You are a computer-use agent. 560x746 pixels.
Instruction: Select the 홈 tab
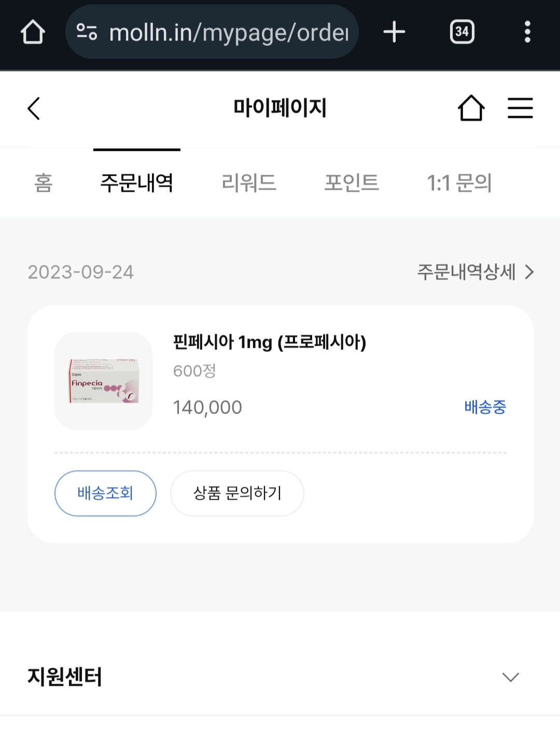[x=44, y=183]
